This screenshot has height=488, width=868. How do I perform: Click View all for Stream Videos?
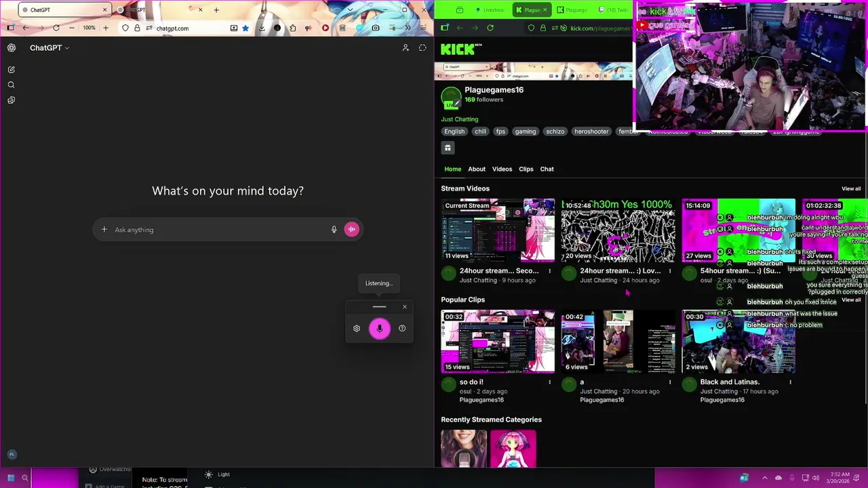click(851, 189)
